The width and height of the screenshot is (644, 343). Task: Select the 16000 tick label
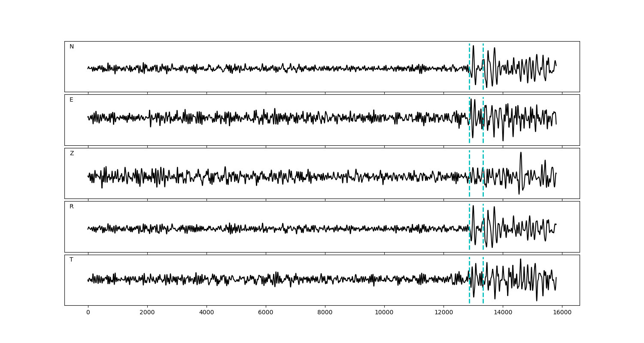click(562, 313)
